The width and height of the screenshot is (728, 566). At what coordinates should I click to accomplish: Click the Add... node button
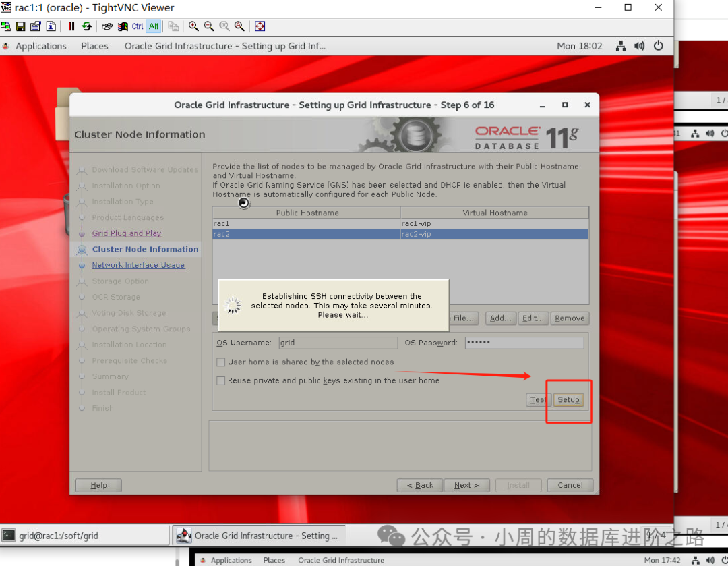click(500, 318)
